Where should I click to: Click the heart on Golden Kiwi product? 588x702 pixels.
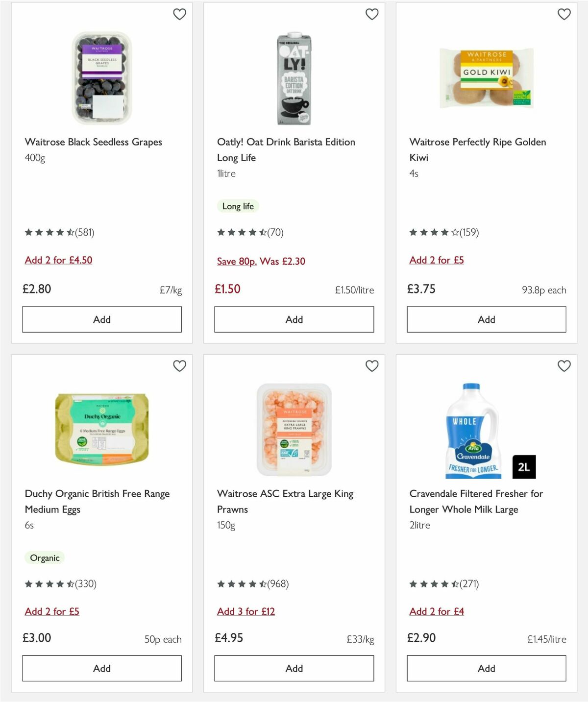coord(563,15)
